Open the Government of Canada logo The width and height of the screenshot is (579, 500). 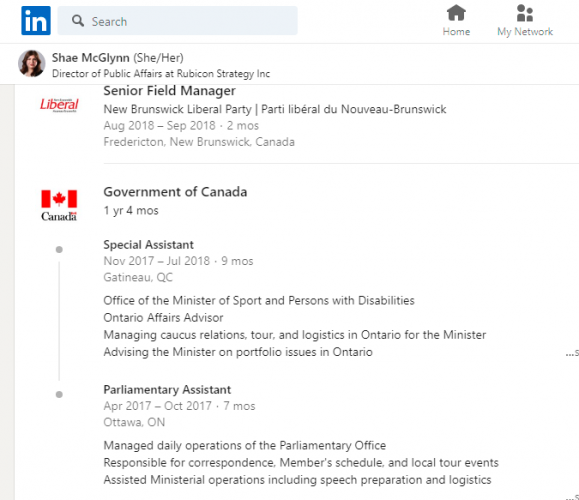(x=59, y=205)
